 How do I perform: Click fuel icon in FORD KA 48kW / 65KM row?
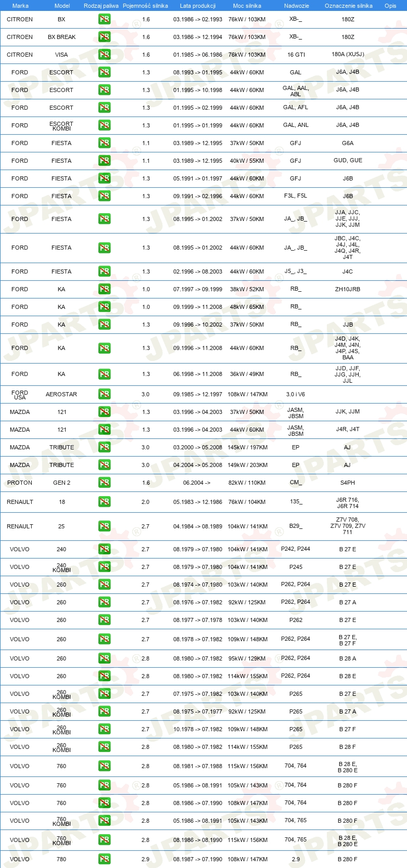click(104, 307)
